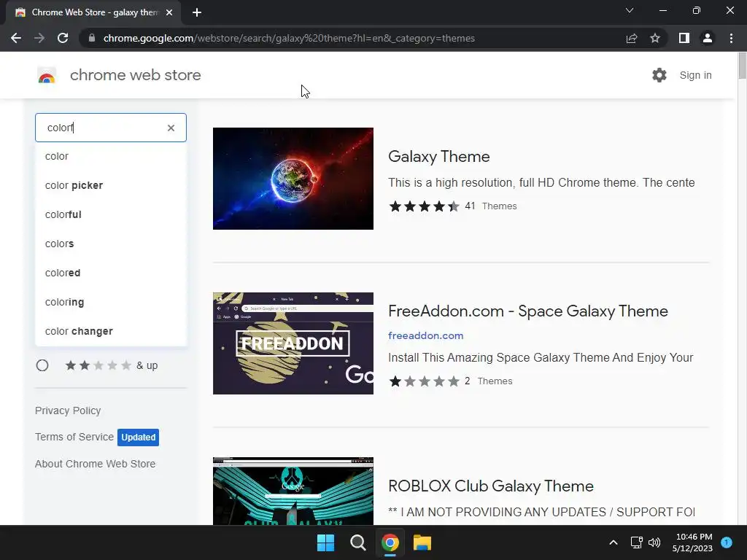747x560 pixels.
Task: Click the browser forward arrow
Action: (39, 38)
